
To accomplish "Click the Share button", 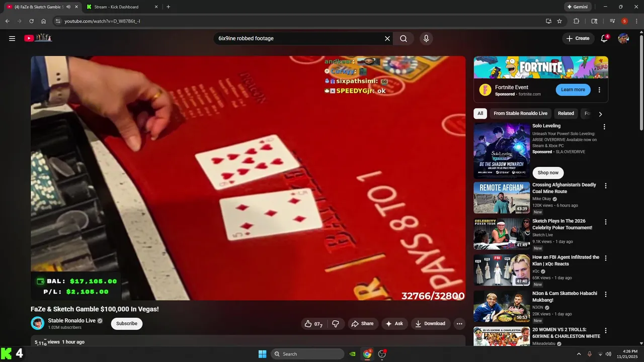I will 362,324.
